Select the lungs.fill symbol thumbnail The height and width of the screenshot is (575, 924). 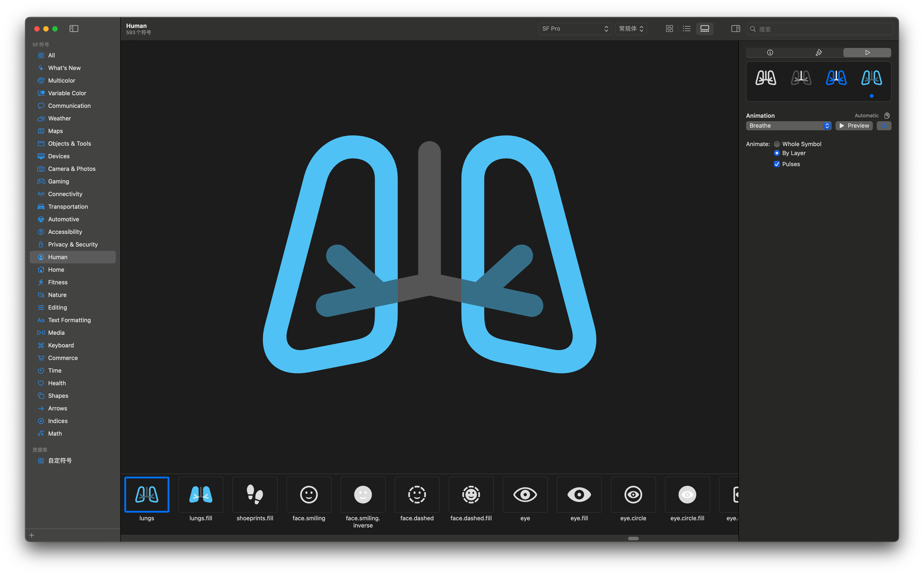200,494
